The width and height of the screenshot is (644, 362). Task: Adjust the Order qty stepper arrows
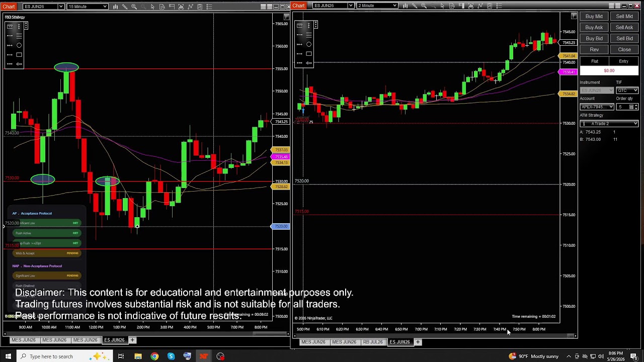[x=636, y=107]
